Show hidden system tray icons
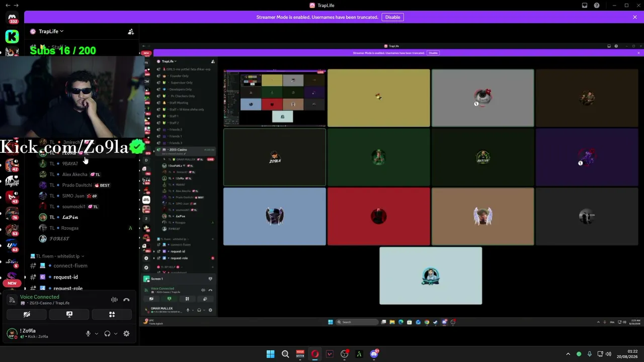This screenshot has height=362, width=644. (568, 354)
